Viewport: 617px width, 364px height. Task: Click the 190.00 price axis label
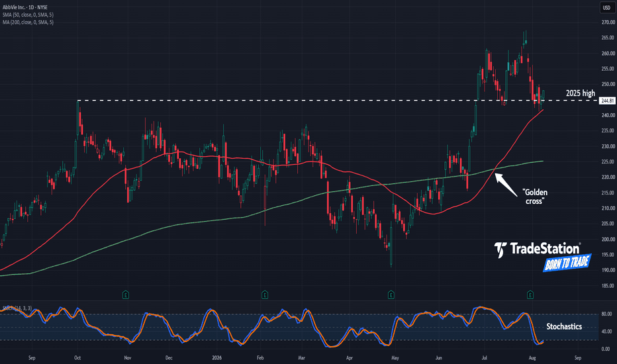click(608, 270)
